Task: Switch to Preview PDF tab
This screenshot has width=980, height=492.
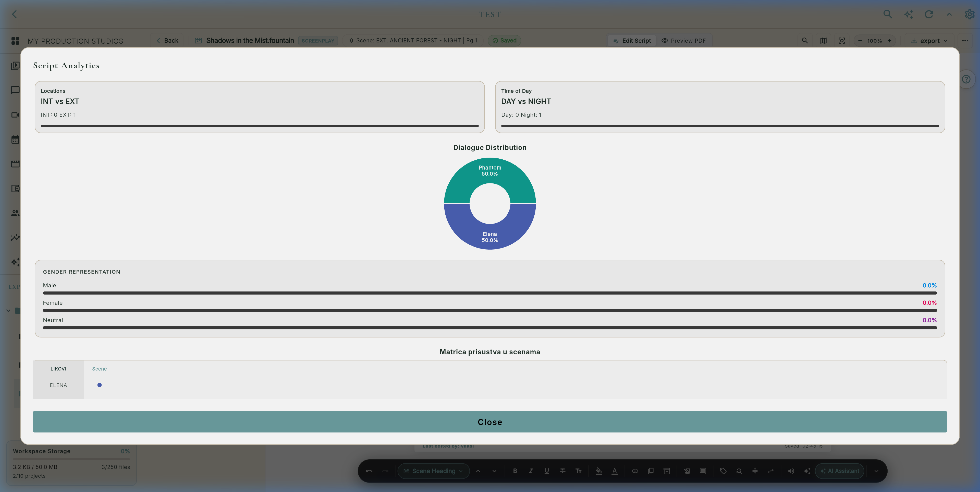Action: (684, 41)
